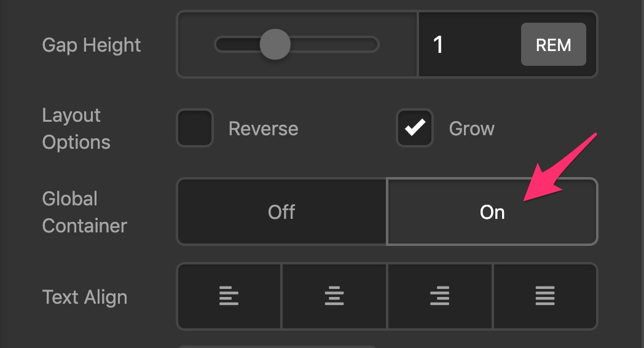Click the Text Align label
The image size is (644, 348).
click(x=85, y=297)
